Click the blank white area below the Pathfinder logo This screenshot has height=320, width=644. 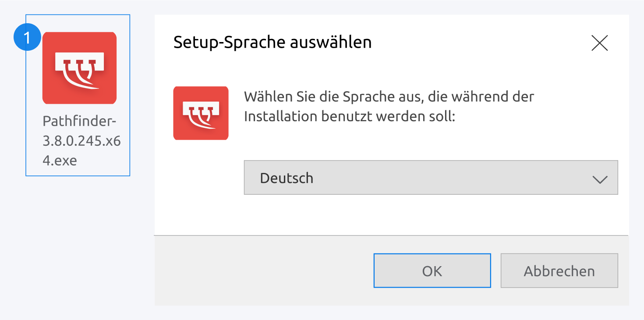(201, 184)
